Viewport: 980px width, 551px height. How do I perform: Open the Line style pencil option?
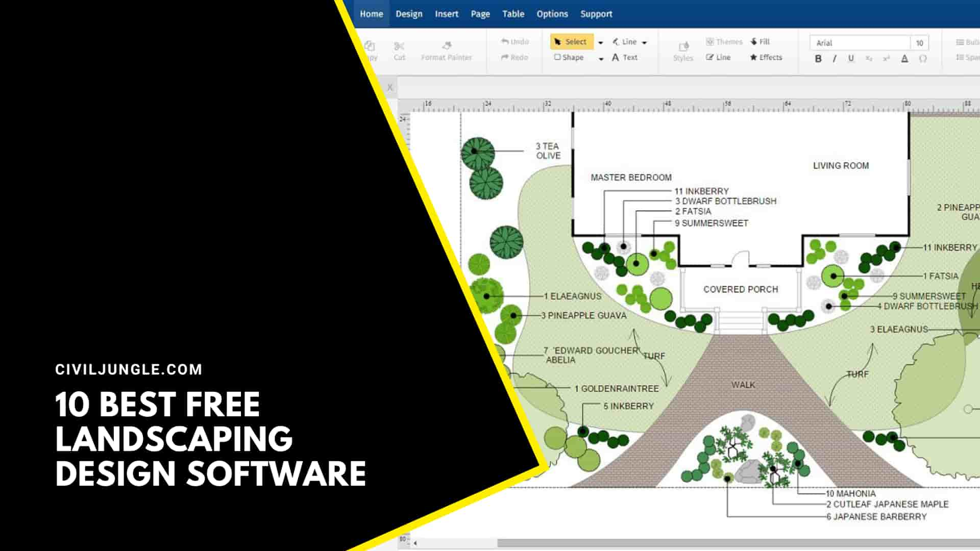pyautogui.click(x=718, y=57)
